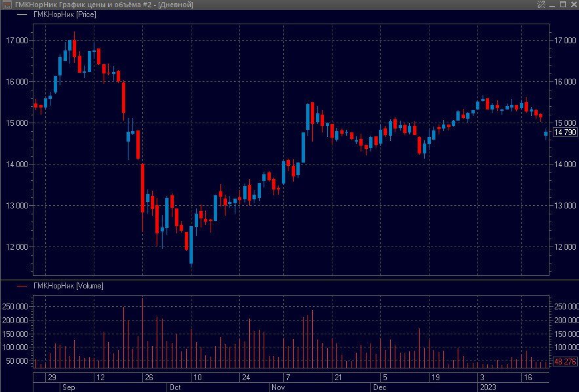
Task: Click the Dec month label
Action: coord(380,387)
